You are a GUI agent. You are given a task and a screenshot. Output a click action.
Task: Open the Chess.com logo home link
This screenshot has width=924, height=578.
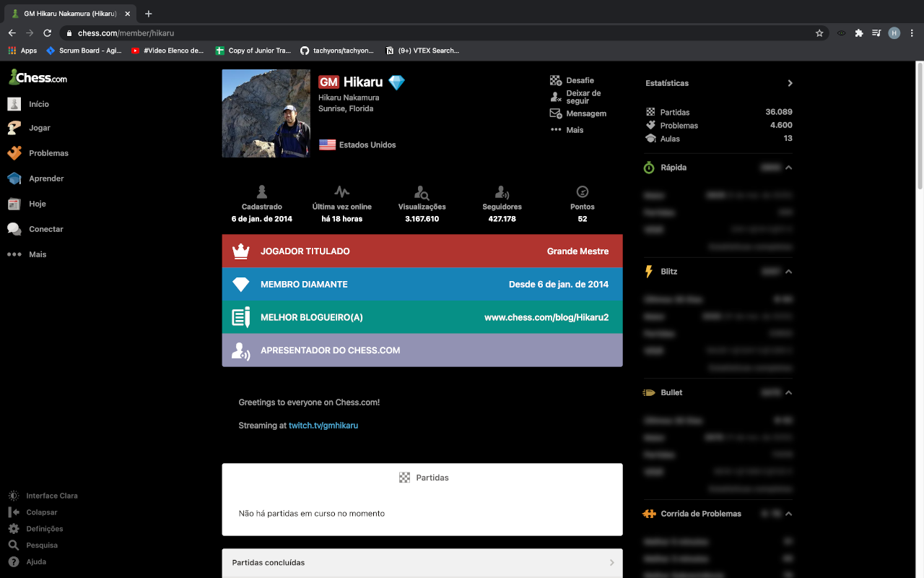pyautogui.click(x=38, y=77)
